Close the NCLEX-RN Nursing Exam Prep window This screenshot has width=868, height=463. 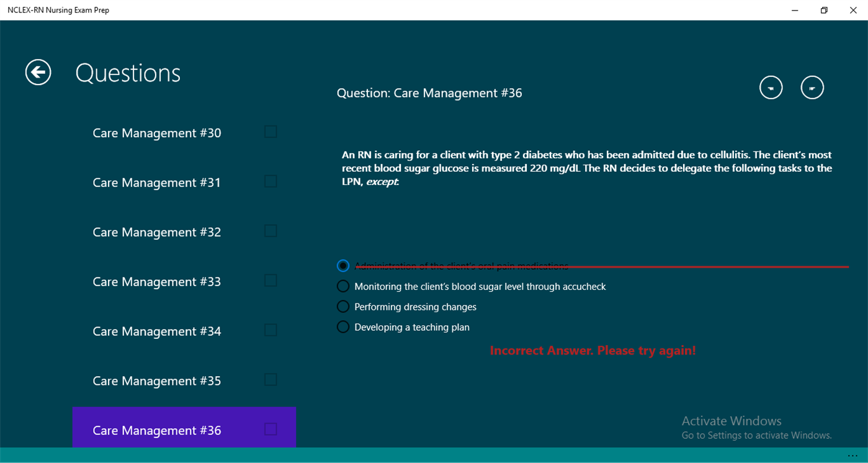(x=853, y=10)
